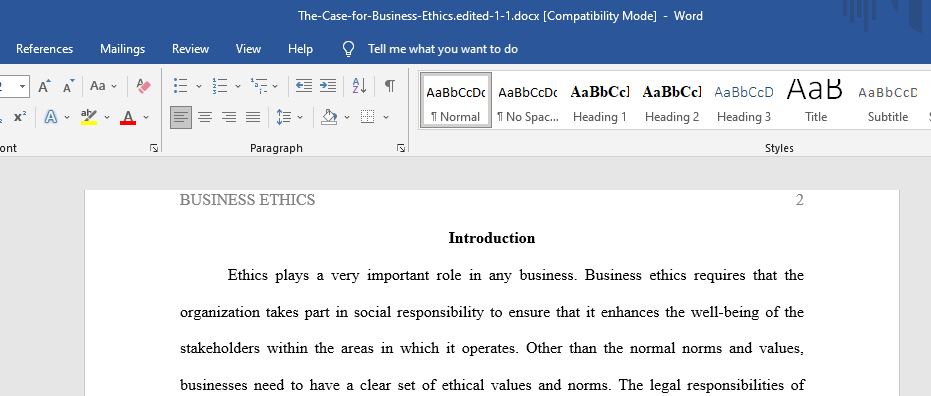
Task: Insert a bulleted list
Action: tap(180, 86)
